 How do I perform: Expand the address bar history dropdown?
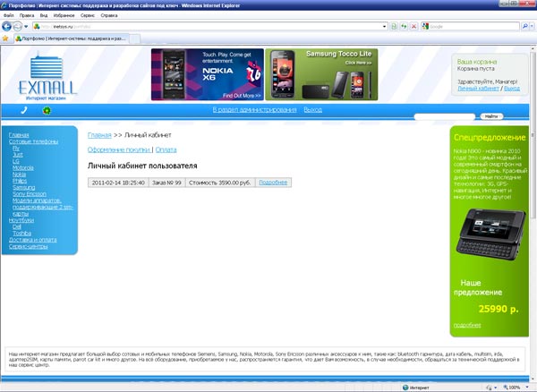(x=385, y=26)
